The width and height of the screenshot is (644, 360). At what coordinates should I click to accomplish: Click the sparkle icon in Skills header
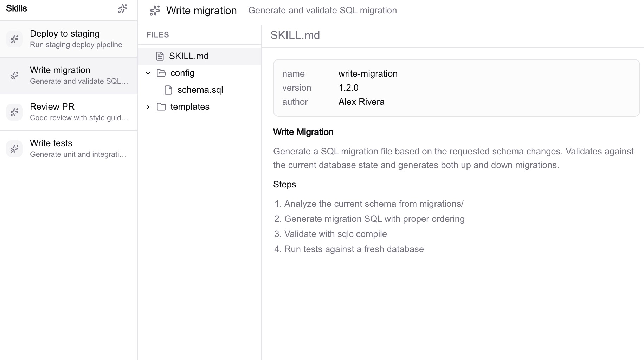[x=122, y=9]
